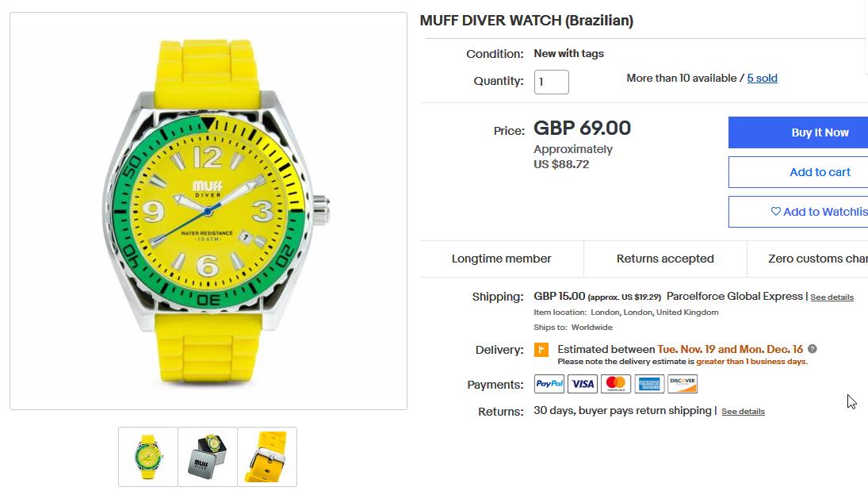Screen dimensions: 868x491
Task: Click the Visa card icon
Action: (x=583, y=384)
